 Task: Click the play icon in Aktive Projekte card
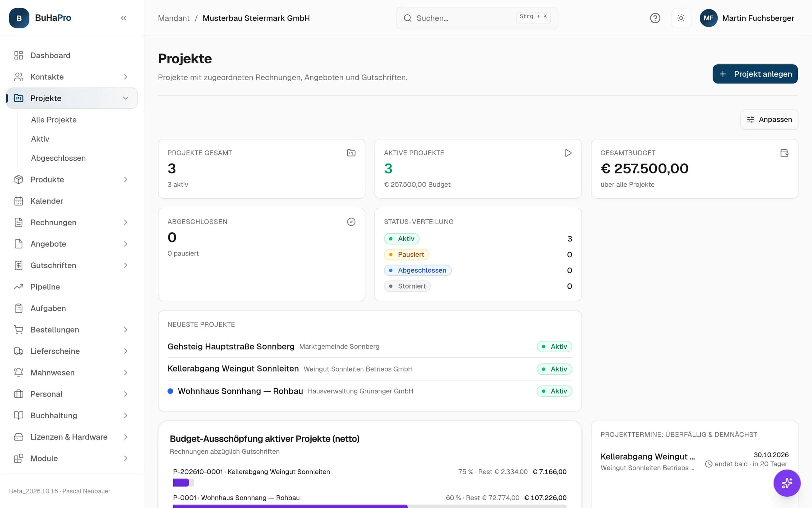click(x=568, y=153)
